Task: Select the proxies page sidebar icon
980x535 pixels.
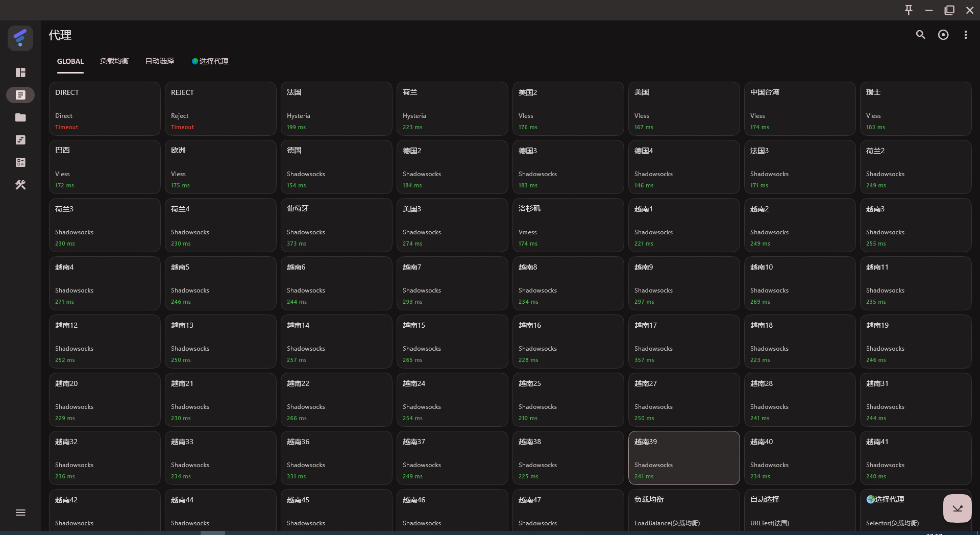Action: [20, 95]
